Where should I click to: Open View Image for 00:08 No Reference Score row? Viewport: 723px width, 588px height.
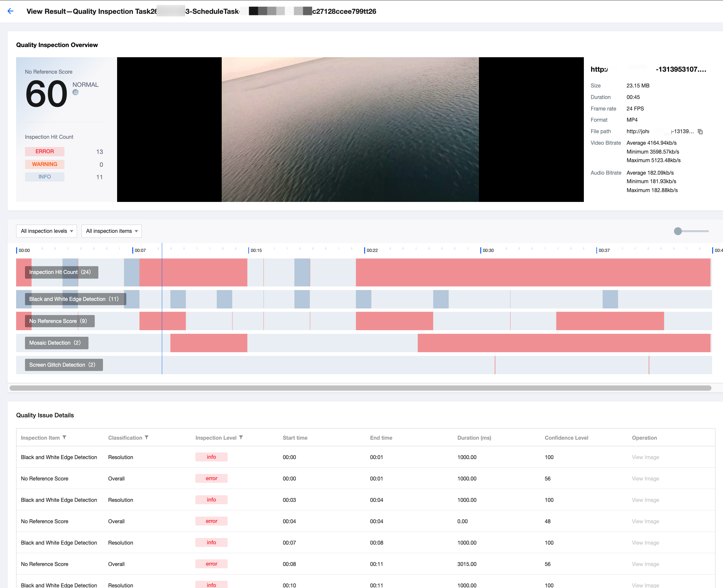(645, 564)
